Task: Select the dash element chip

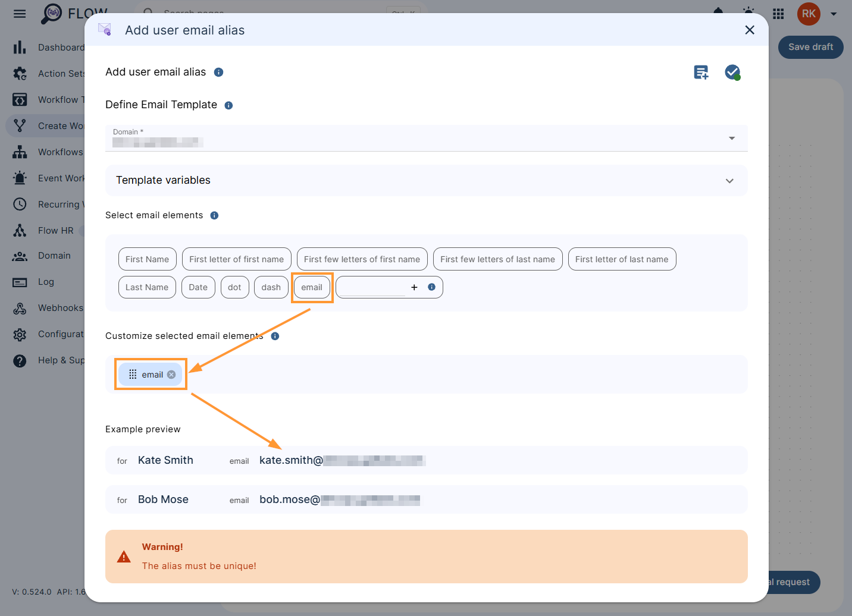Action: (271, 287)
